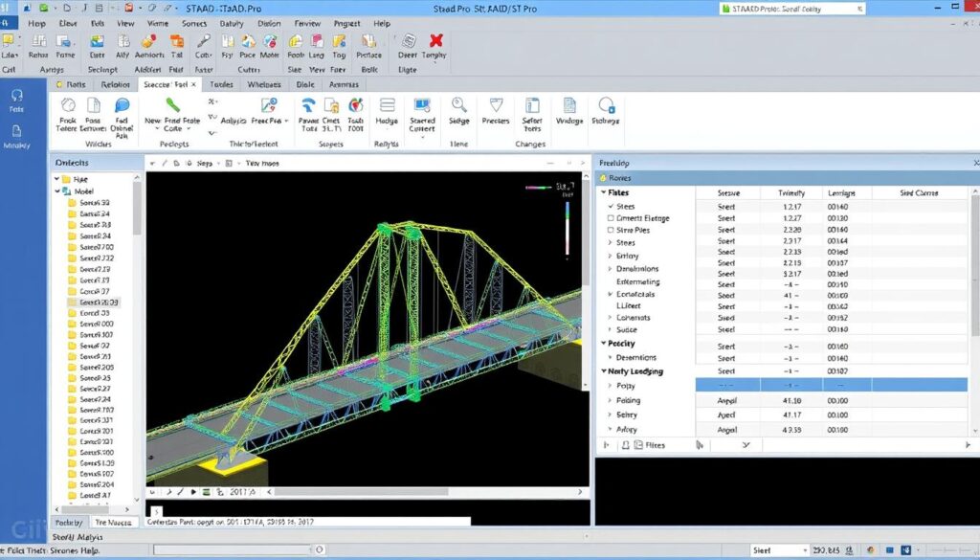This screenshot has width=980, height=560.
Task: Open the Help menu
Action: point(382,23)
